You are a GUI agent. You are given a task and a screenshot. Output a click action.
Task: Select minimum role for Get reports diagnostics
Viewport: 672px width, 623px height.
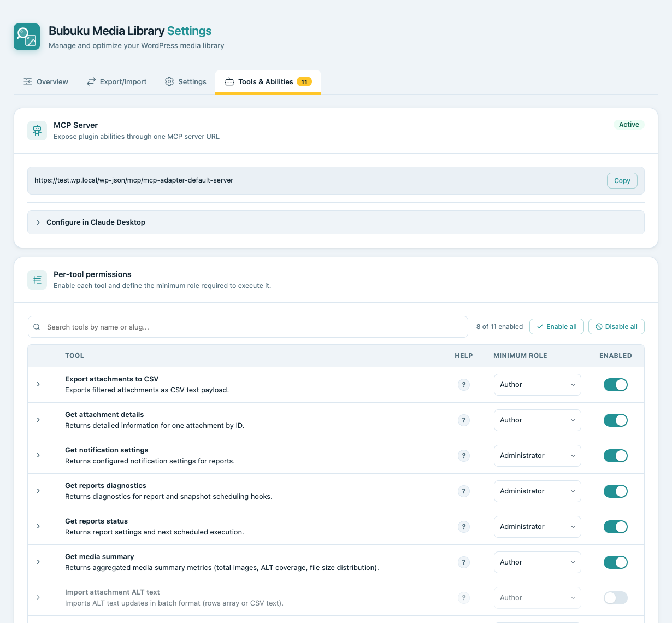538,491
